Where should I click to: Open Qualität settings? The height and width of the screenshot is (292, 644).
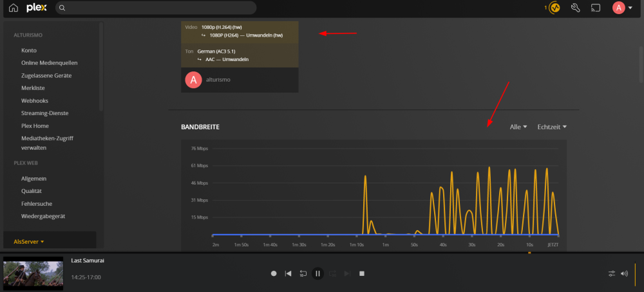coord(32,191)
